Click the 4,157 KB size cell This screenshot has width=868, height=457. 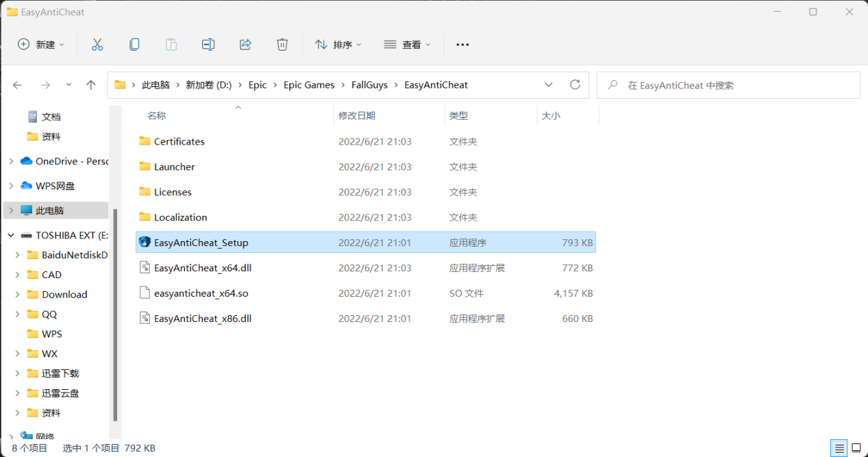573,293
